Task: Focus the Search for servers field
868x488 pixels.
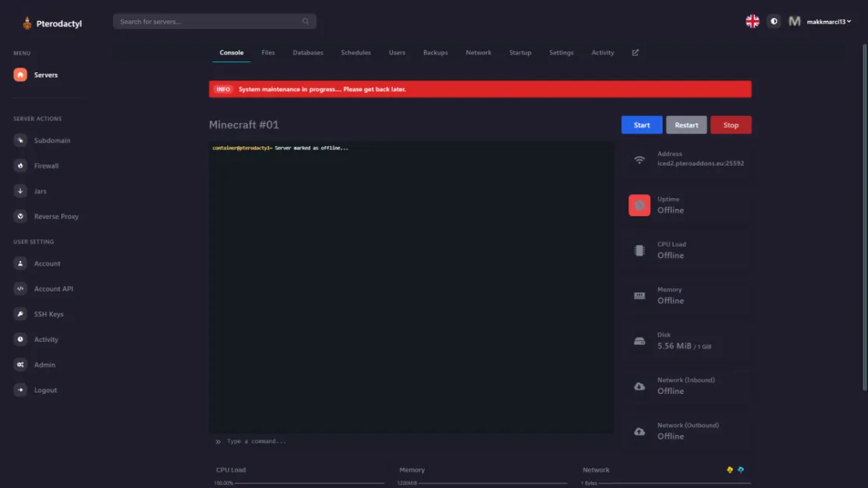Action: (x=214, y=22)
